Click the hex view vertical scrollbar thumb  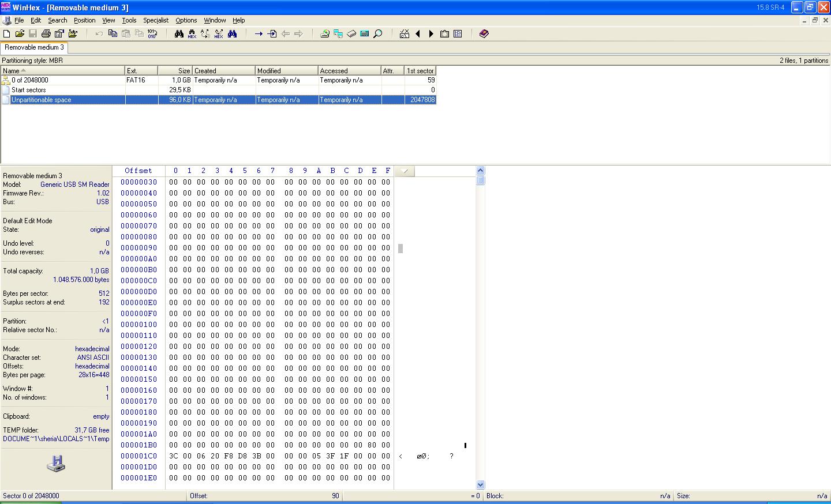480,180
